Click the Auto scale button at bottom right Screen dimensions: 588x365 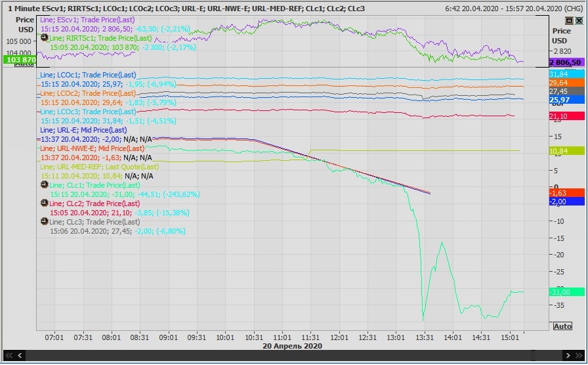[x=562, y=326]
